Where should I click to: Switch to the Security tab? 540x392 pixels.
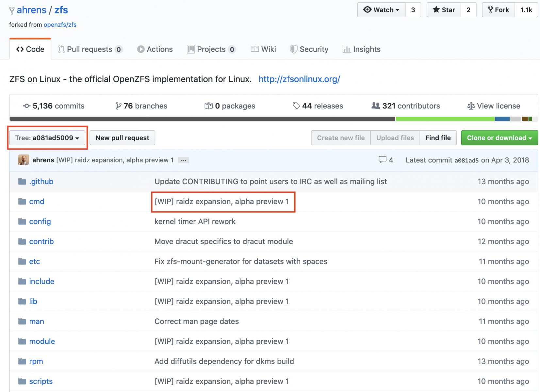(309, 49)
